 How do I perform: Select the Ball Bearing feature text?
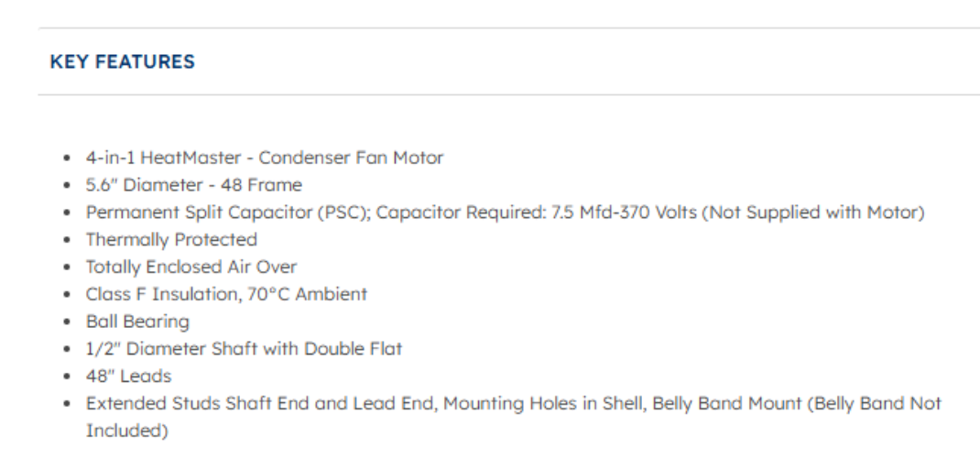137,322
